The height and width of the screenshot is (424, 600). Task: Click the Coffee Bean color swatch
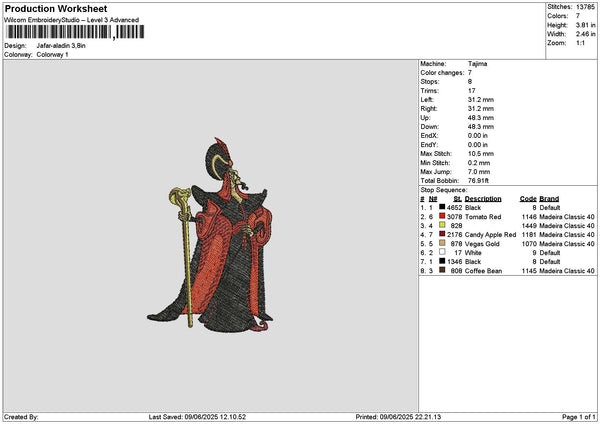pos(442,270)
